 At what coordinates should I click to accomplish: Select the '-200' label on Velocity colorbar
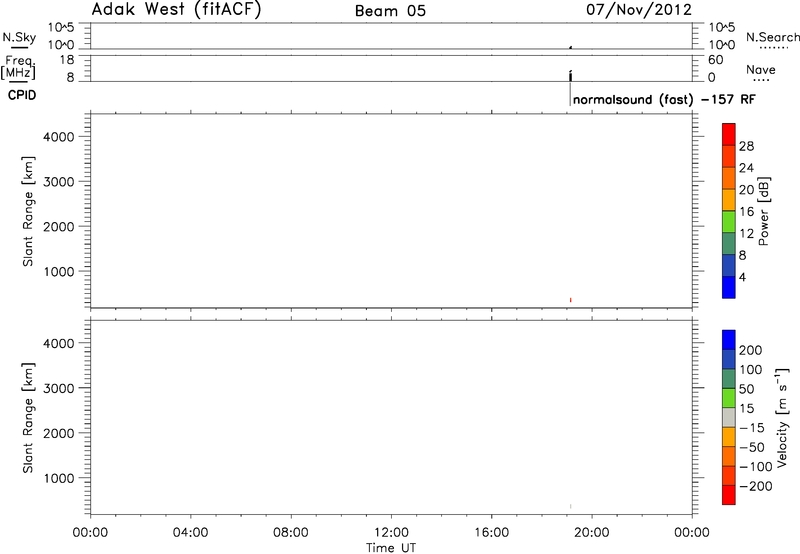756,486
